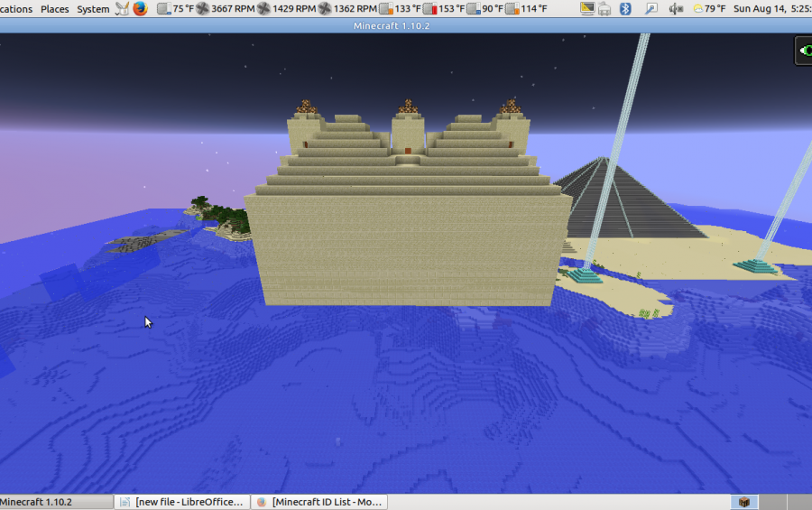Click the 1429 RPM fan sensor
Screen dimensions: 812x510
pyautogui.click(x=287, y=8)
